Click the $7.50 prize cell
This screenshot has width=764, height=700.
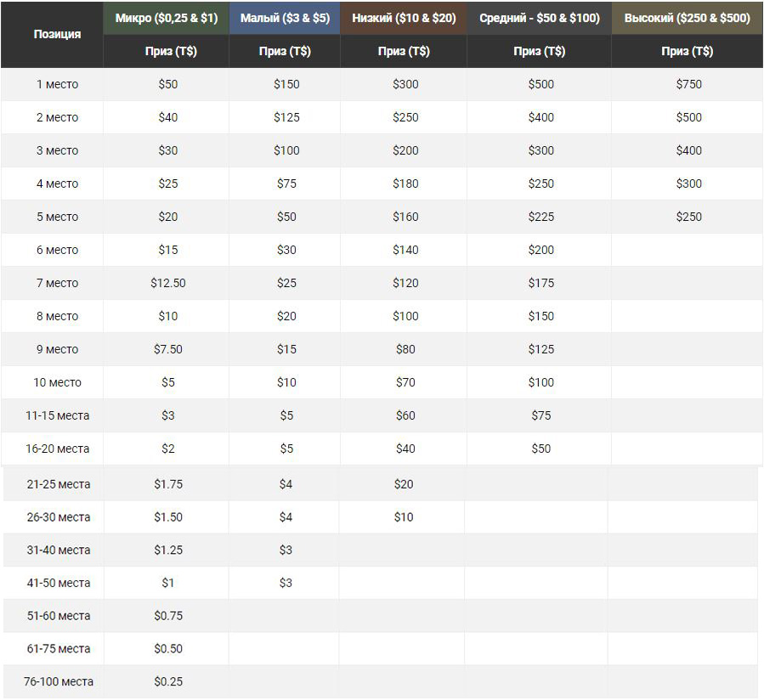(x=167, y=349)
